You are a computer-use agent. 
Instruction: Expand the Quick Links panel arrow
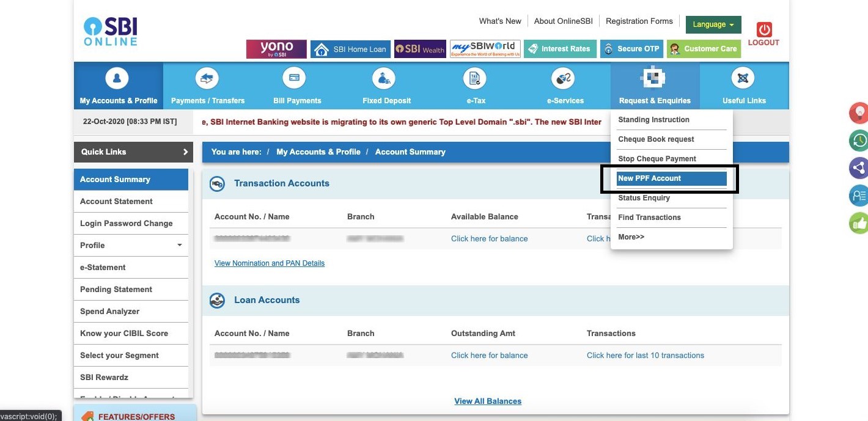click(185, 152)
